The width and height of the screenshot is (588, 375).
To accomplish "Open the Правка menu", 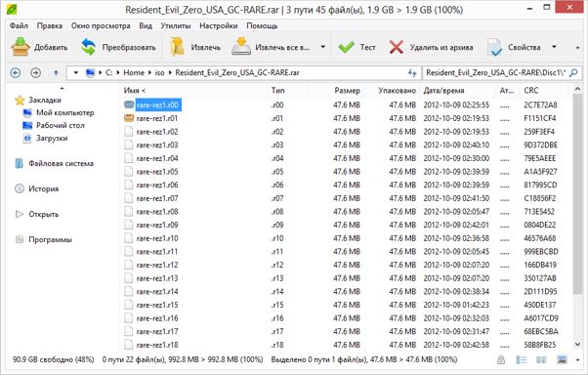I will pos(50,25).
